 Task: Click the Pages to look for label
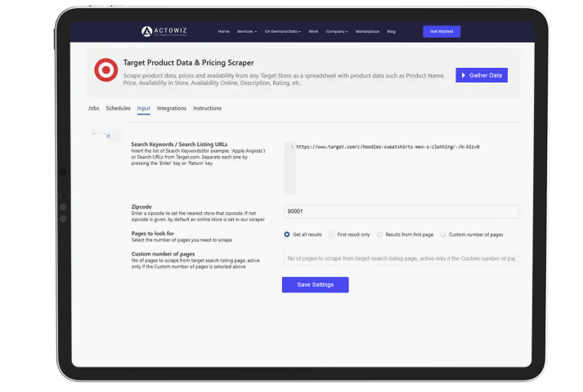pyautogui.click(x=152, y=234)
